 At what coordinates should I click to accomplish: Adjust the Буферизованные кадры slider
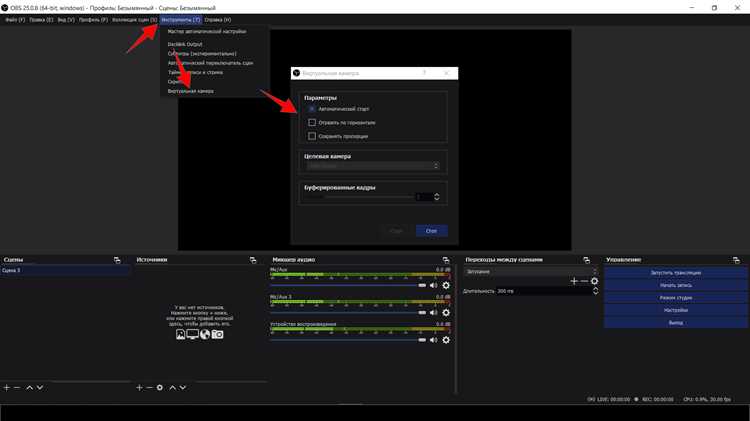(x=359, y=197)
